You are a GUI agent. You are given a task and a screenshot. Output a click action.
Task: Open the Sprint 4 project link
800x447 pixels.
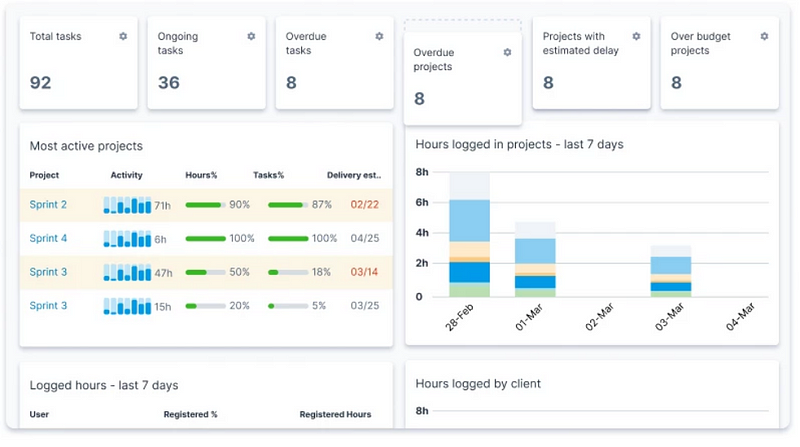[x=48, y=238]
